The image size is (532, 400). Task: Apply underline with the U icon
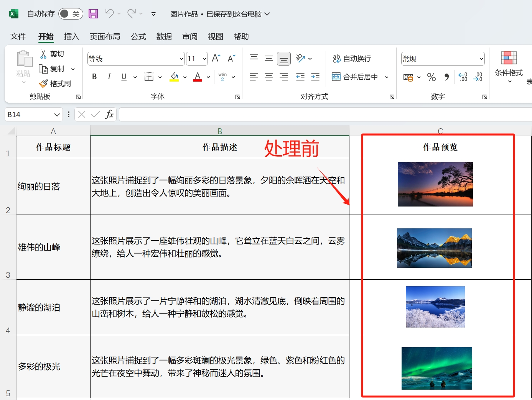[123, 77]
